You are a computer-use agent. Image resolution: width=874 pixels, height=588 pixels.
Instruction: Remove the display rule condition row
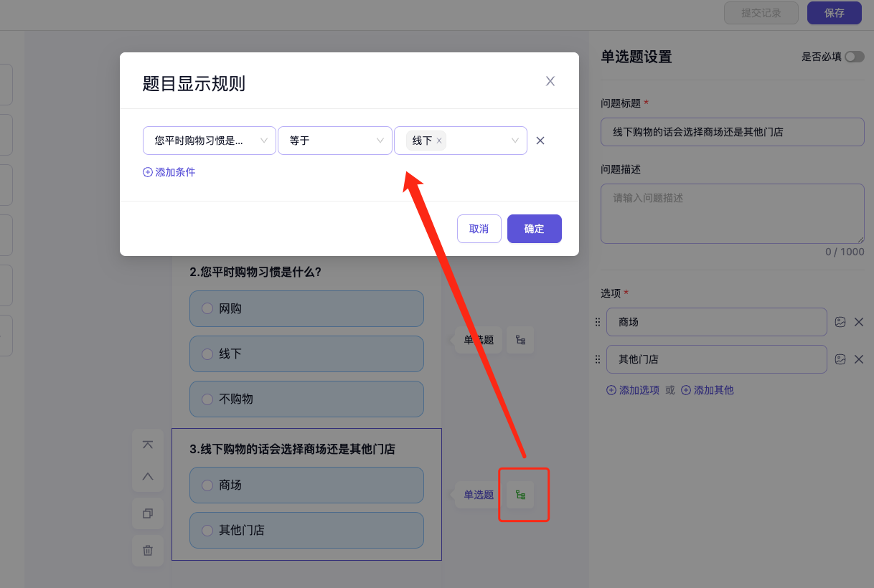click(x=540, y=141)
